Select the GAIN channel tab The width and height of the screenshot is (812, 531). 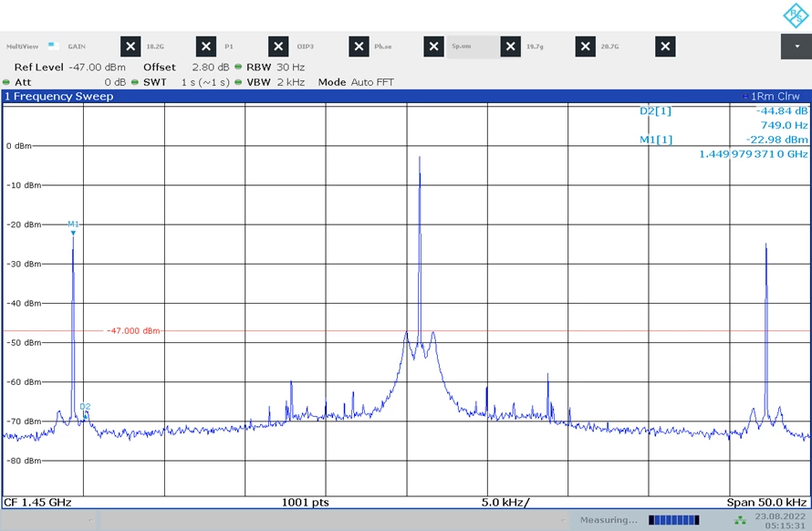[77, 47]
